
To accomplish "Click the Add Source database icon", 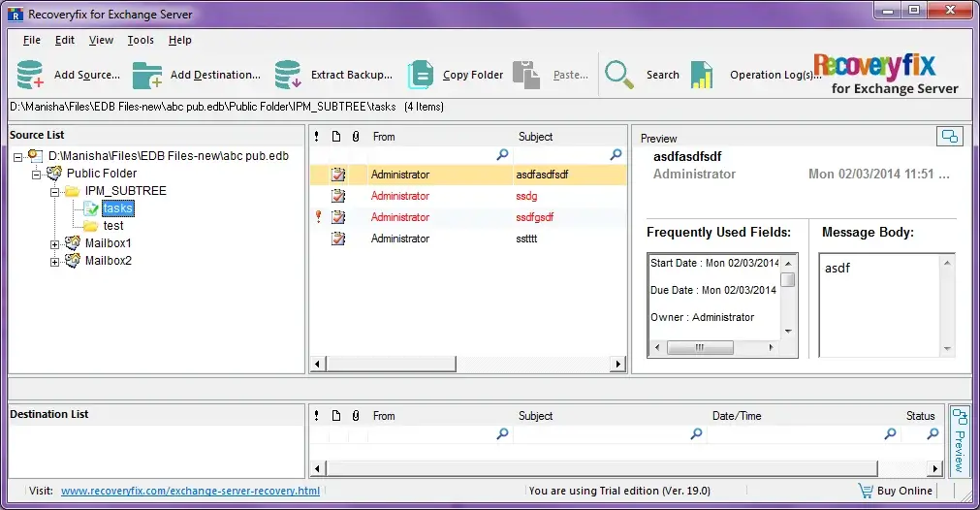I will tap(30, 75).
